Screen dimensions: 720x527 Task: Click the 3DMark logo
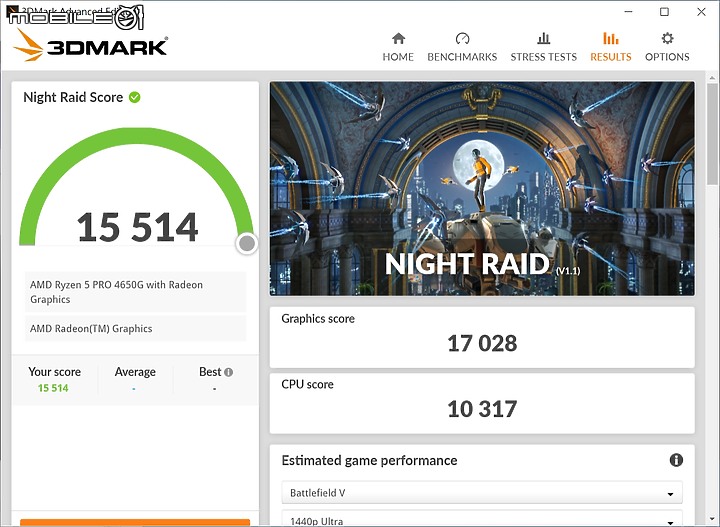pyautogui.click(x=90, y=45)
